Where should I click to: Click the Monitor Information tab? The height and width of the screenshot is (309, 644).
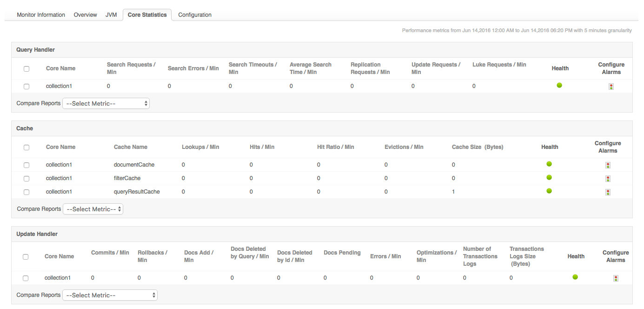(x=41, y=15)
